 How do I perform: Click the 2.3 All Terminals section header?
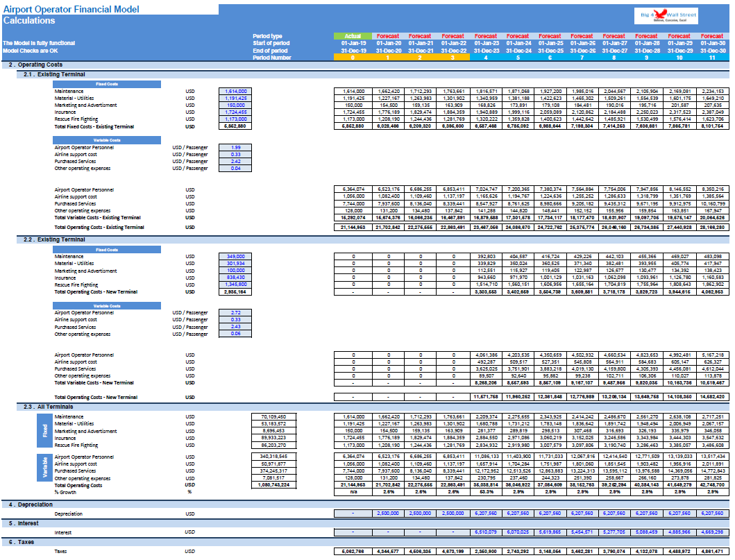[x=373, y=407]
